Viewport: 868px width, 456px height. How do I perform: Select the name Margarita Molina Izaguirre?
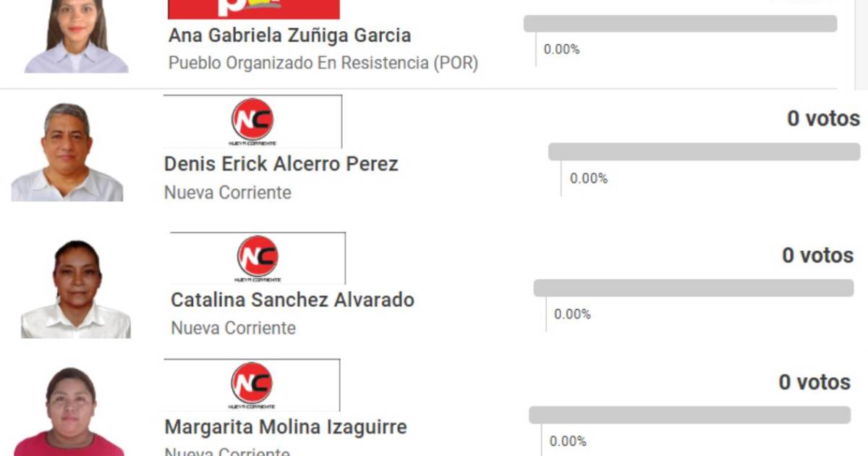pos(286,427)
